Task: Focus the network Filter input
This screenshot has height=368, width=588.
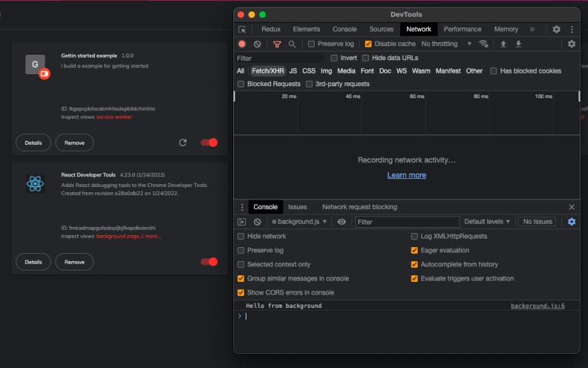Action: tap(279, 58)
